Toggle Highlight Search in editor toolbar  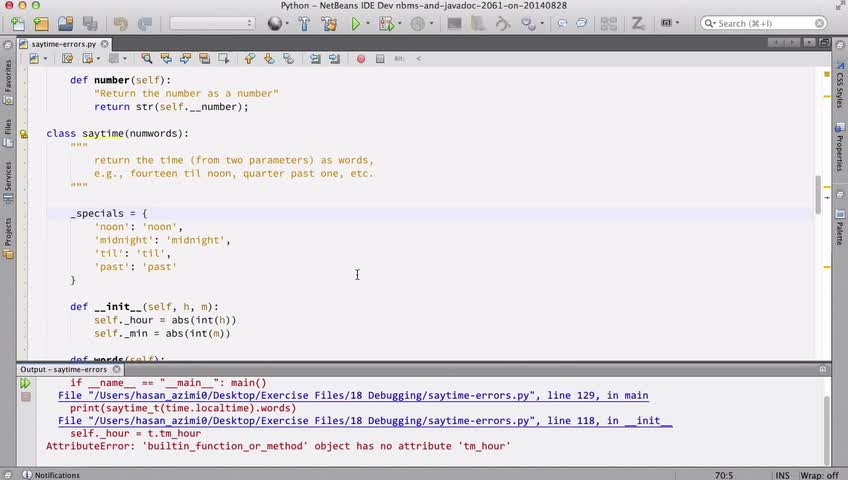point(204,58)
